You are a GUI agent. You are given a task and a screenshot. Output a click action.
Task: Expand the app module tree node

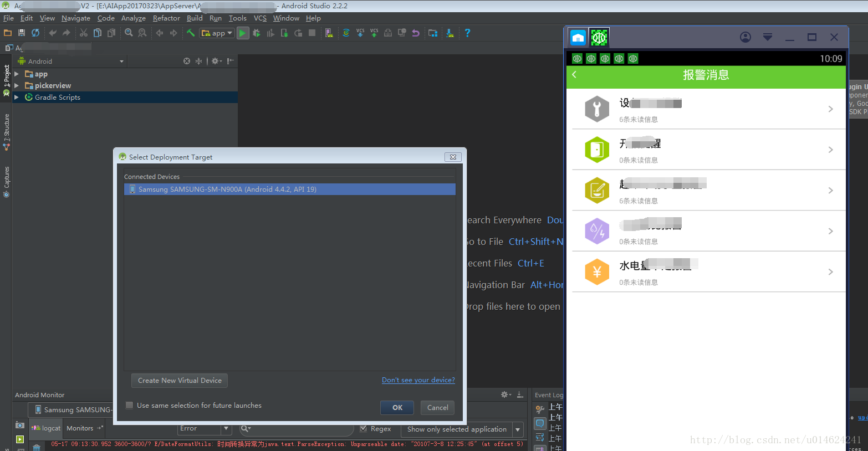coord(17,74)
